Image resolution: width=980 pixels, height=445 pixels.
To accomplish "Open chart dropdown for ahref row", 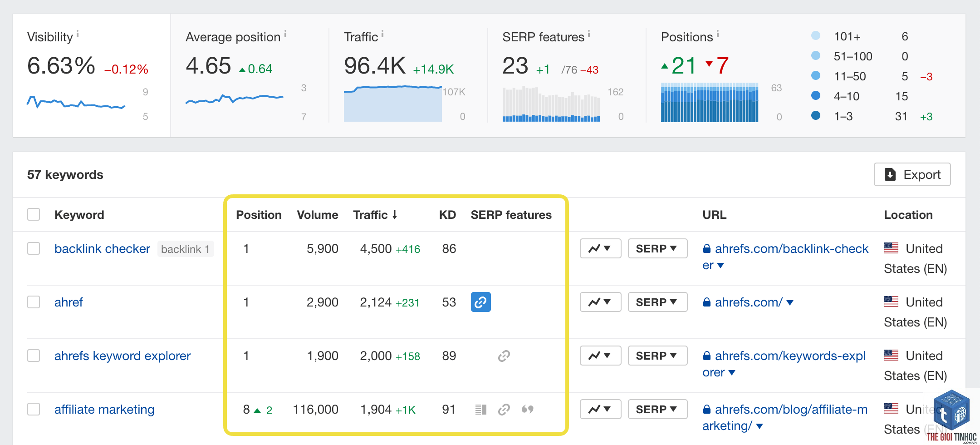I will 600,302.
